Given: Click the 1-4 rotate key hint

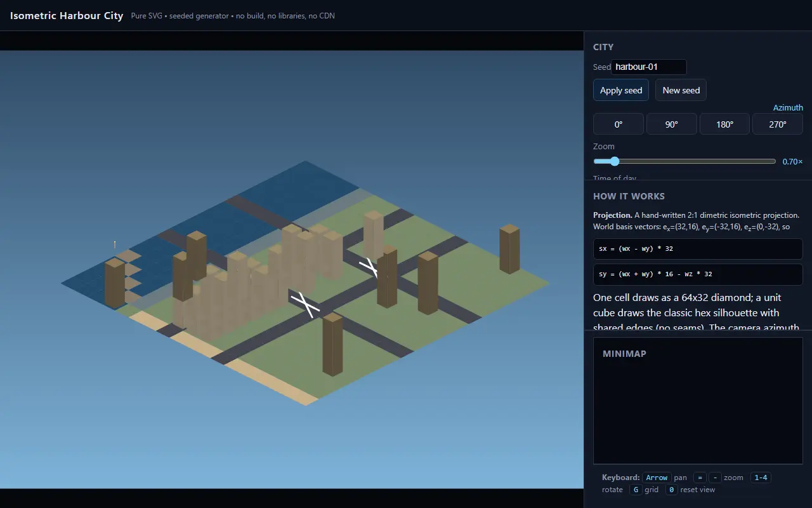Looking at the screenshot, I should (x=760, y=478).
